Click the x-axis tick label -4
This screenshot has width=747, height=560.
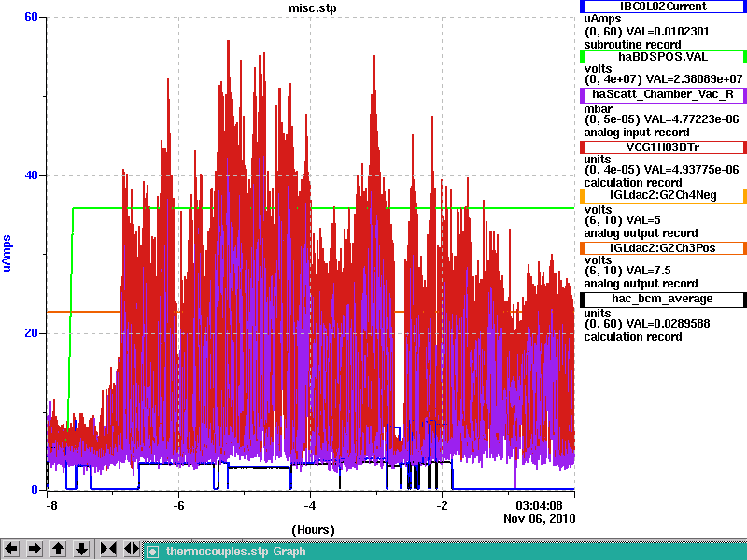tap(310, 505)
